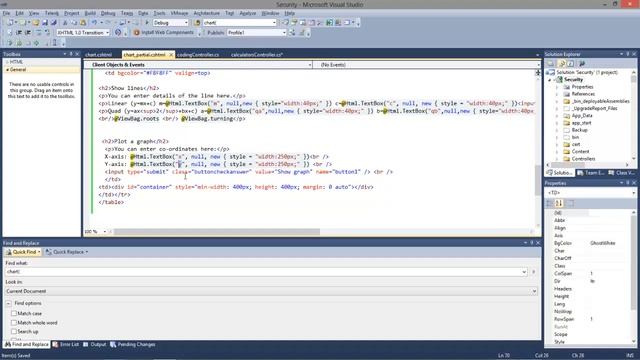Open the Debug configuration dropdown
The width and height of the screenshot is (640, 360).
[x=186, y=23]
